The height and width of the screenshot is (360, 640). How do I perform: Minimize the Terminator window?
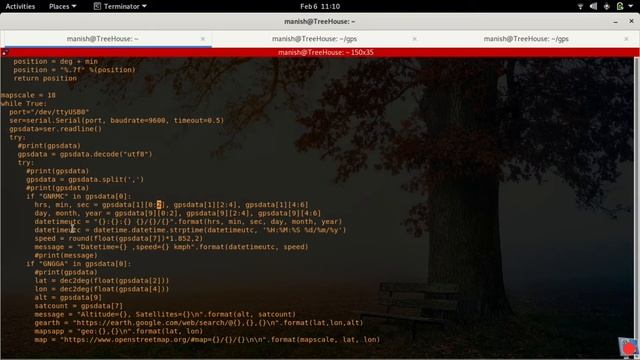pos(615,21)
